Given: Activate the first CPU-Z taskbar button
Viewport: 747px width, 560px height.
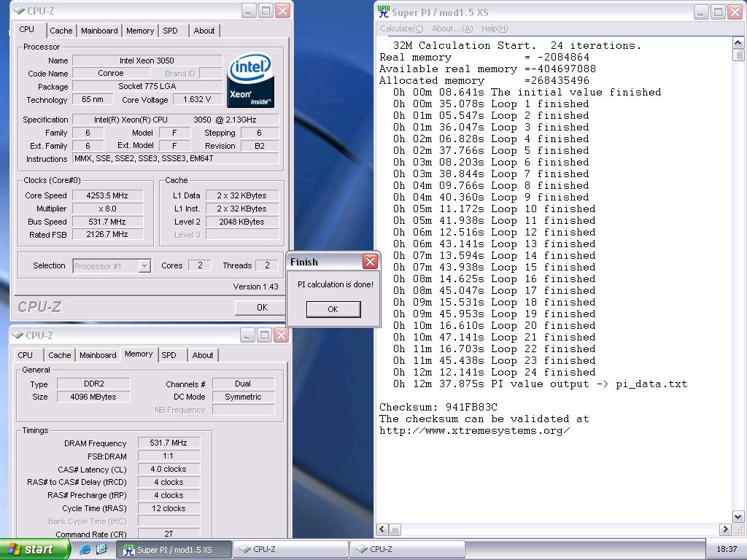Looking at the screenshot, I should coord(292,550).
